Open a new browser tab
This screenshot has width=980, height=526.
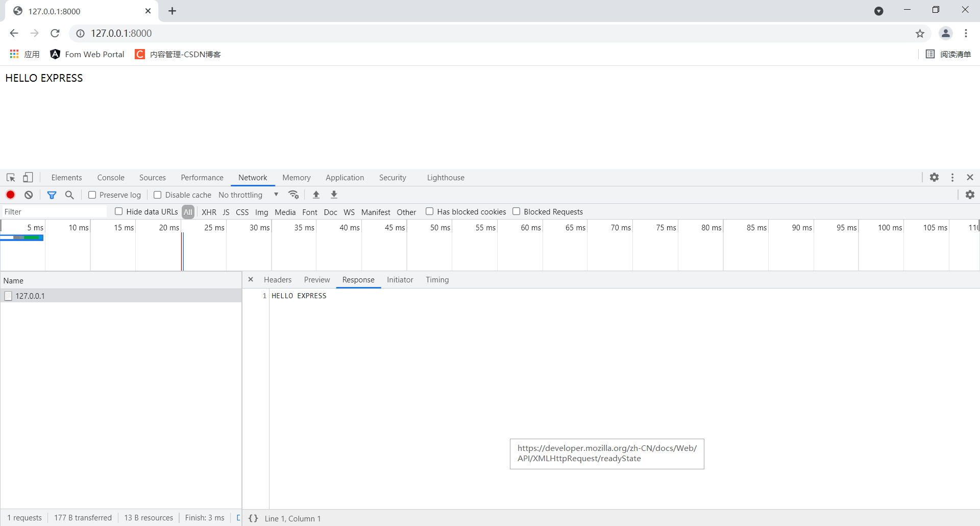pyautogui.click(x=173, y=11)
